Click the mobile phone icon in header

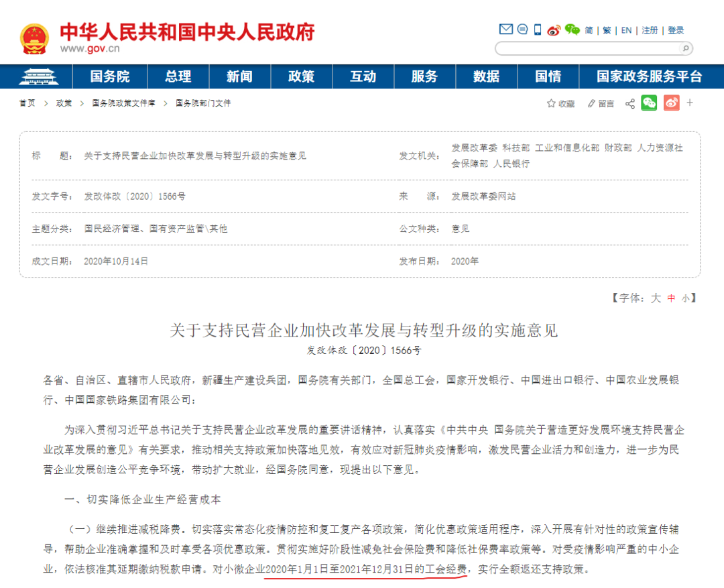(x=538, y=30)
